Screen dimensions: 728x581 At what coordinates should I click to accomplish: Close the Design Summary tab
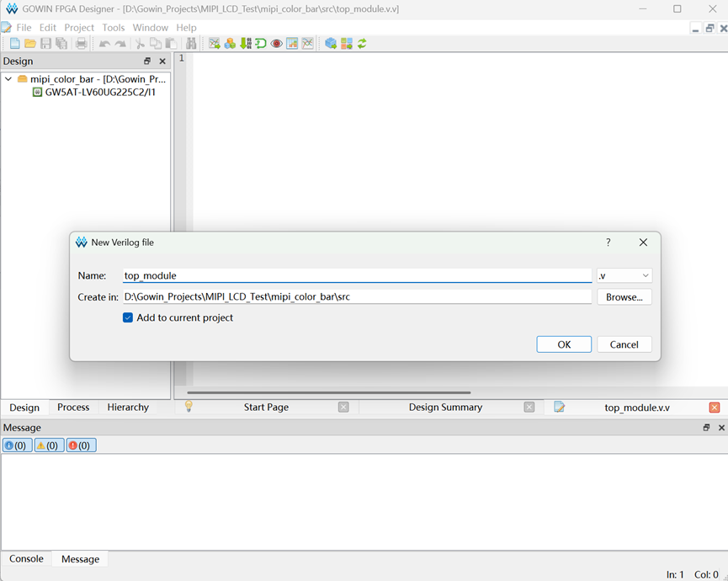(529, 408)
